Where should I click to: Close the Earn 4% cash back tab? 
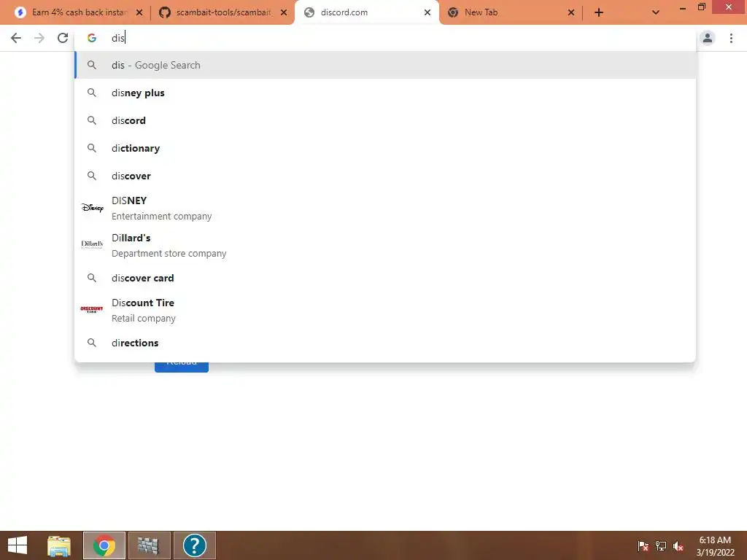(139, 12)
